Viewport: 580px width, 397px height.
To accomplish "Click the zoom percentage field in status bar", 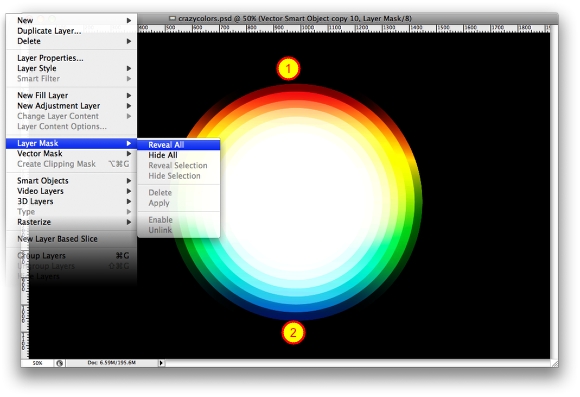I will [x=37, y=363].
